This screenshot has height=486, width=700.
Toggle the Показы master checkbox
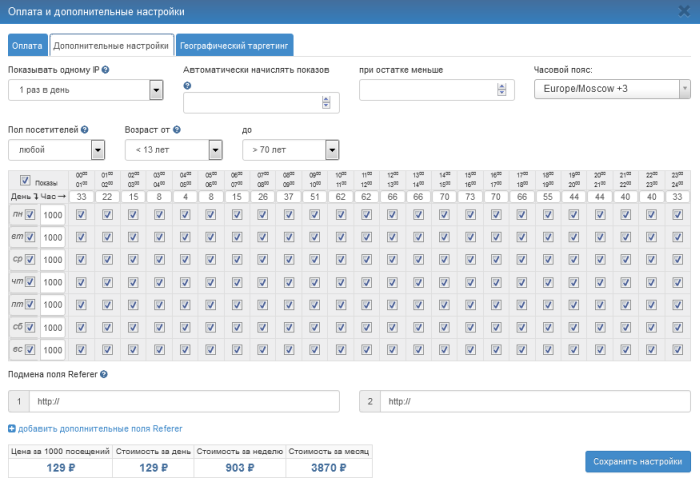[26, 181]
